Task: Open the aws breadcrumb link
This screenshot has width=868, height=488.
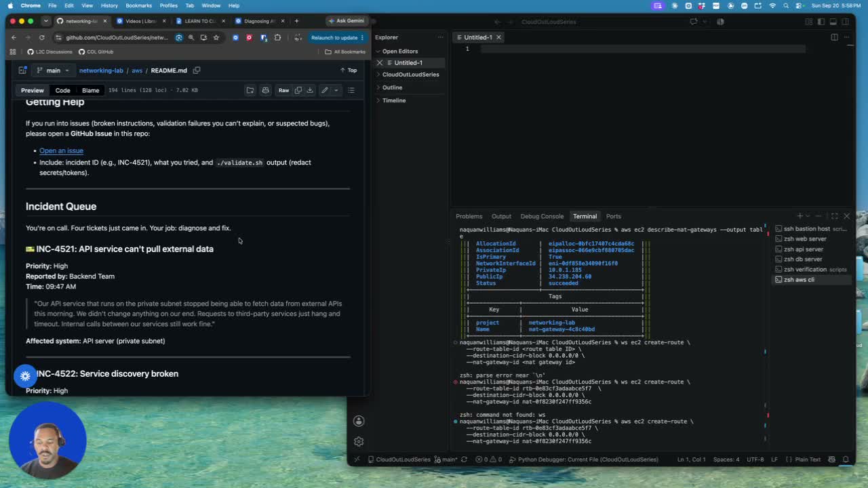Action: [x=137, y=70]
